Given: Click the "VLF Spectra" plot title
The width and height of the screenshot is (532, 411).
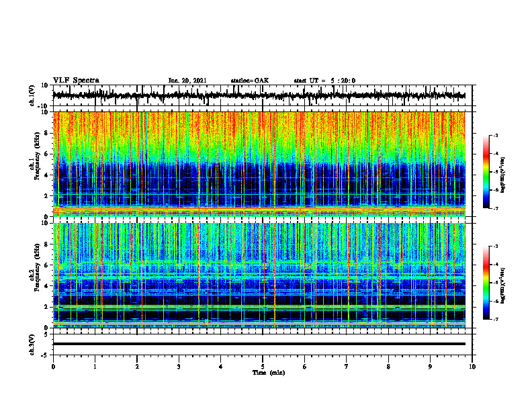Looking at the screenshot, I should (76, 81).
